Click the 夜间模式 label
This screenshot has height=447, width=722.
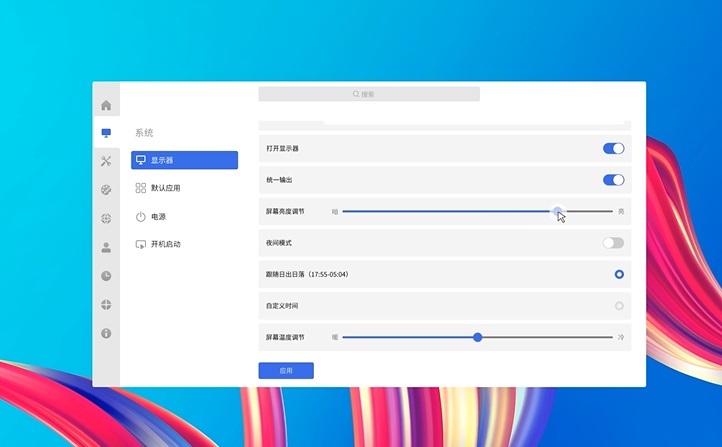tap(279, 243)
